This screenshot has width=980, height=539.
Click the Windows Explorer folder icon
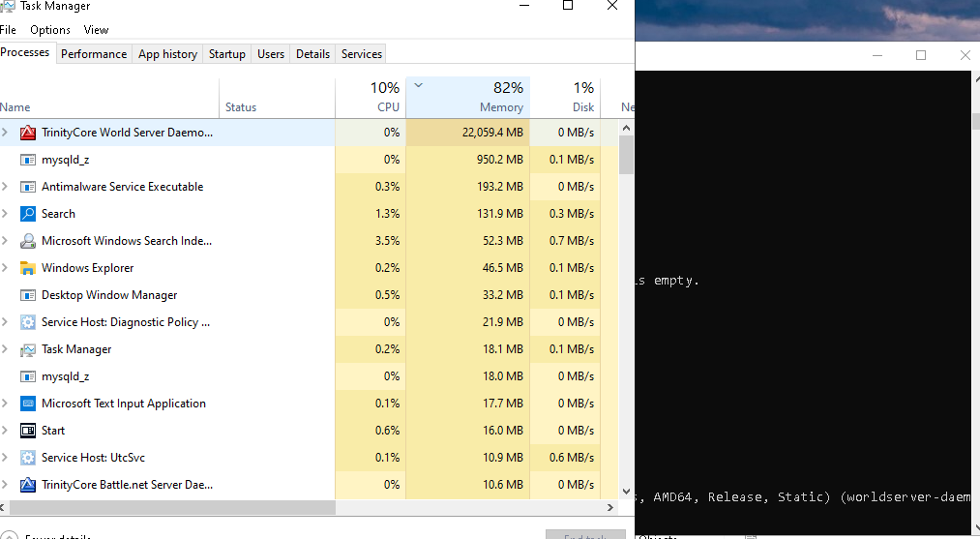pos(27,268)
